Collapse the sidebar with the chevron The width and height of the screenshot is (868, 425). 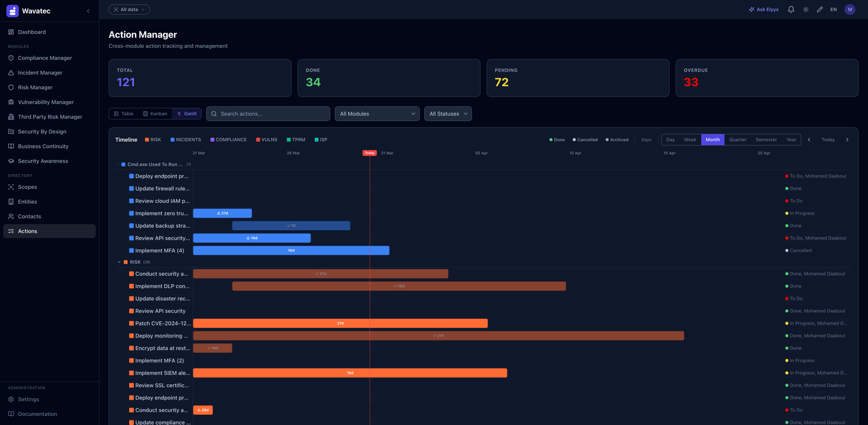pos(88,11)
